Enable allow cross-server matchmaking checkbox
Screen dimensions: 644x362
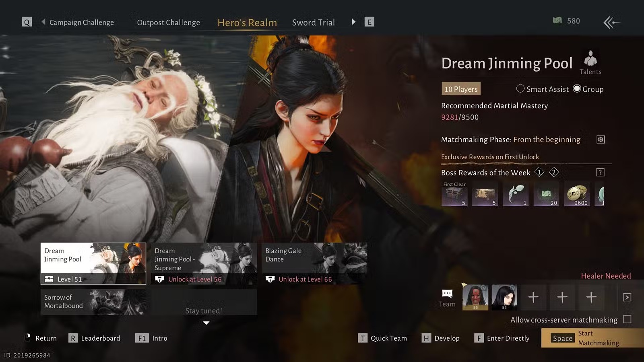coord(627,319)
